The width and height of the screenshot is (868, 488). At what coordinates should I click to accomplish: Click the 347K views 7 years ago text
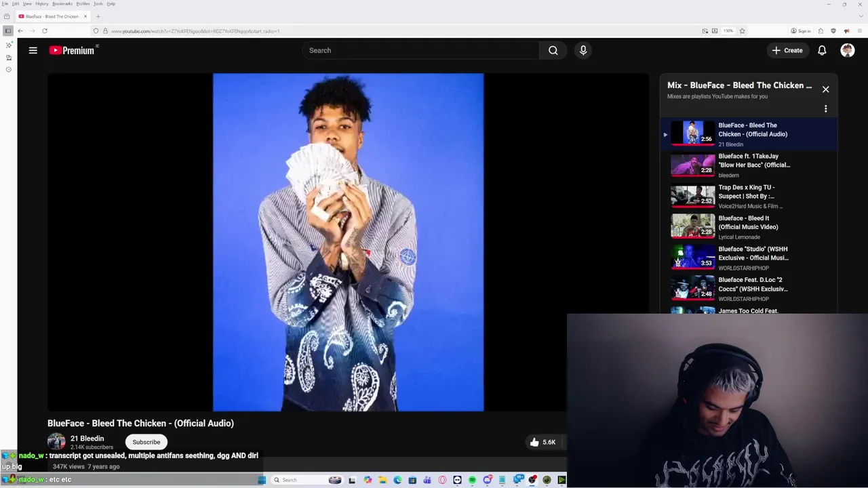coord(86,466)
